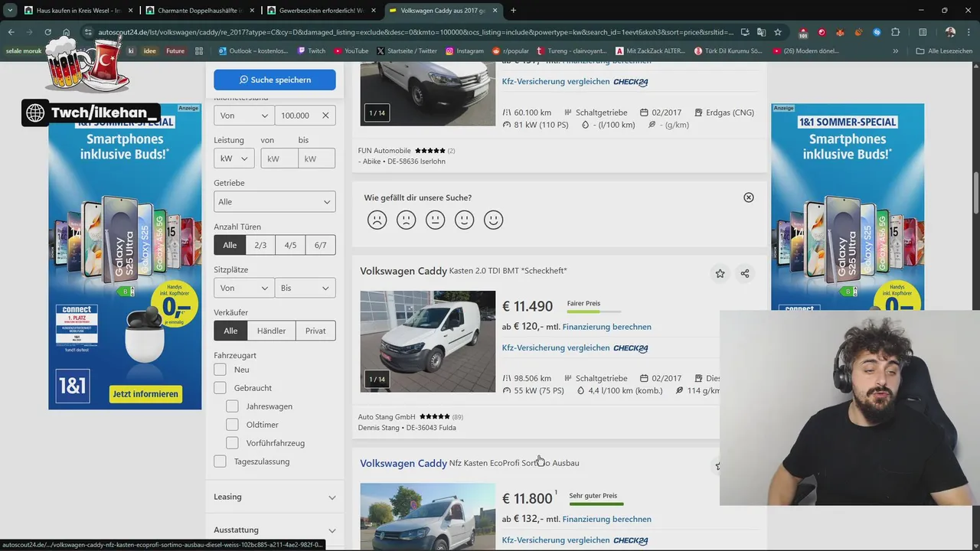The width and height of the screenshot is (980, 551).
Task: Click the extension icon with the 101 badge
Action: 803,32
